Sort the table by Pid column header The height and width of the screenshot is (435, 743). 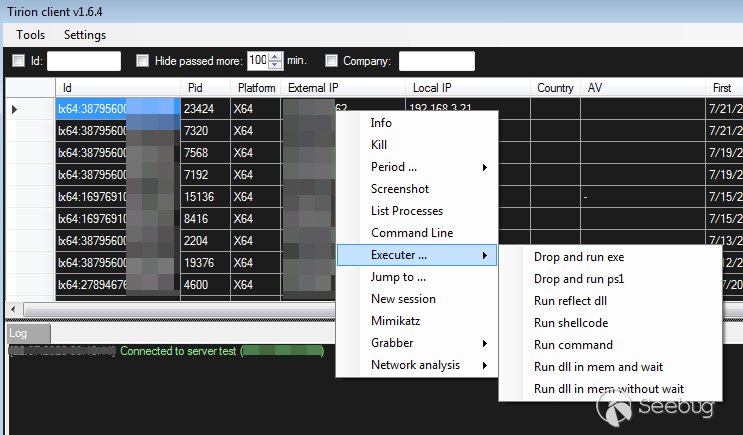point(205,88)
